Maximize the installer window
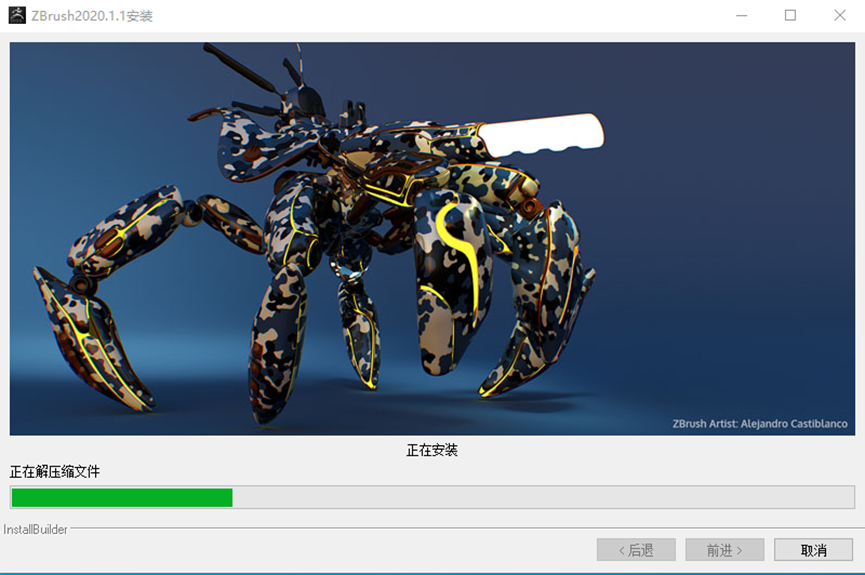The height and width of the screenshot is (575, 865). pyautogui.click(x=791, y=15)
